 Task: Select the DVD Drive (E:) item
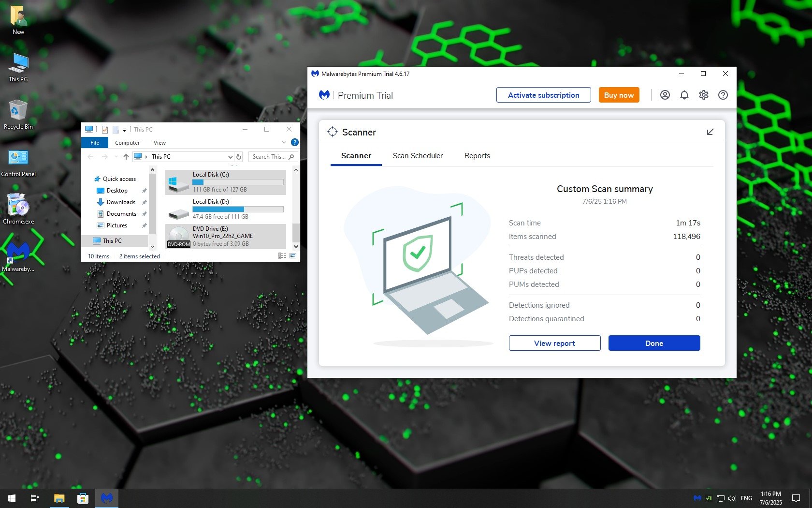click(226, 237)
